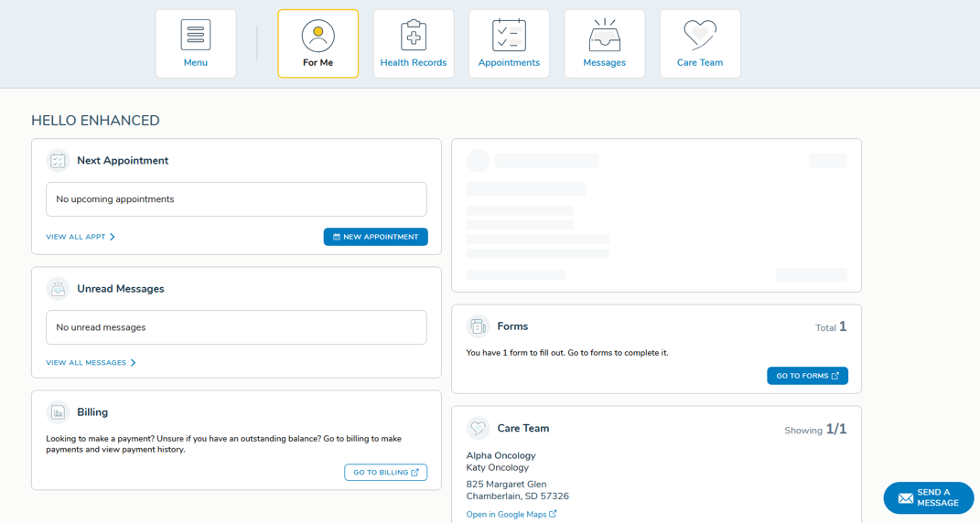Select the For Me person icon

coord(318,37)
